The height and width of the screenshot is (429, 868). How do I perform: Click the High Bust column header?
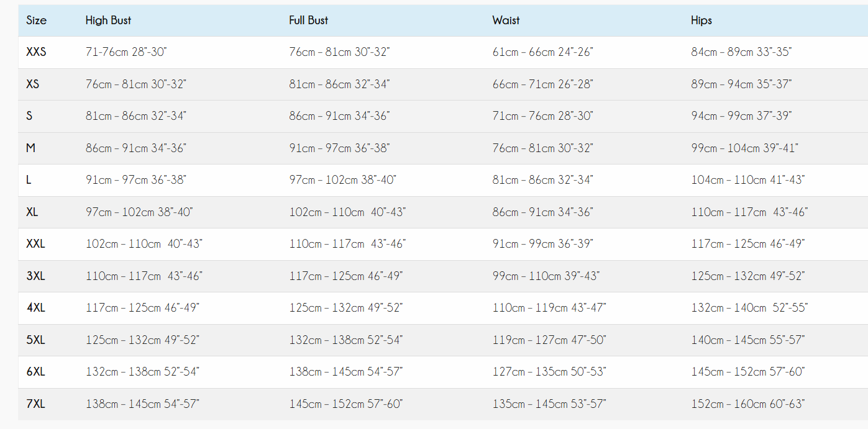(x=108, y=20)
